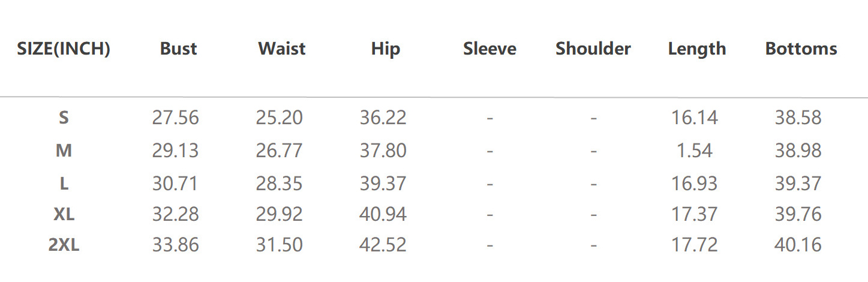The height and width of the screenshot is (282, 868).
Task: Click the Hip column header
Action: (x=385, y=49)
